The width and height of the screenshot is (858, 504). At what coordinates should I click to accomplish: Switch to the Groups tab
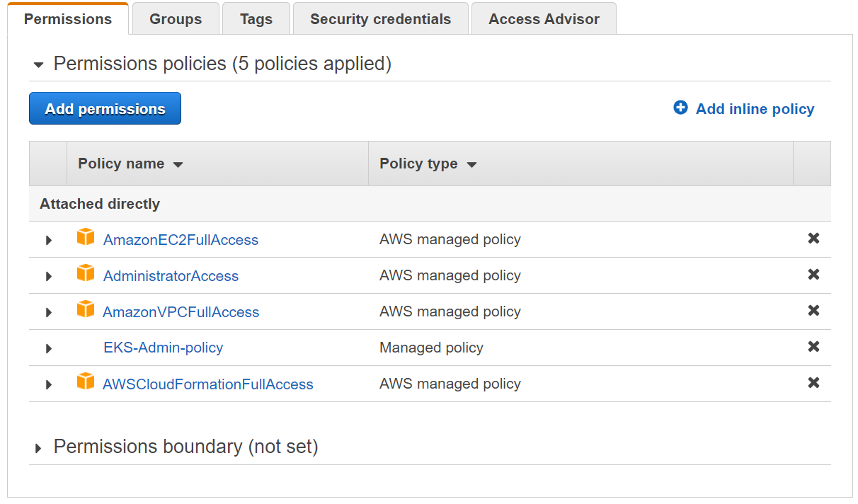point(176,19)
